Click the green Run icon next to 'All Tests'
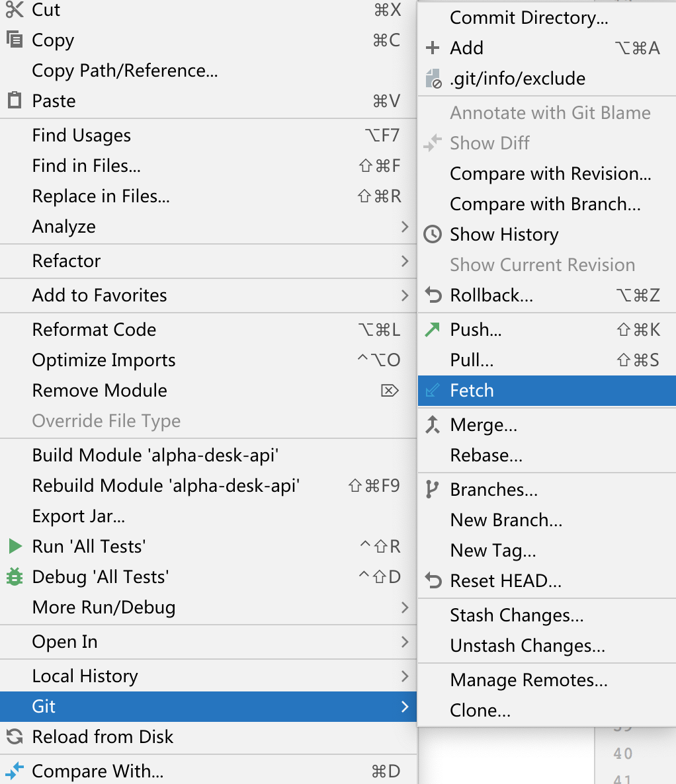Viewport: 676px width, 784px height. 15,546
